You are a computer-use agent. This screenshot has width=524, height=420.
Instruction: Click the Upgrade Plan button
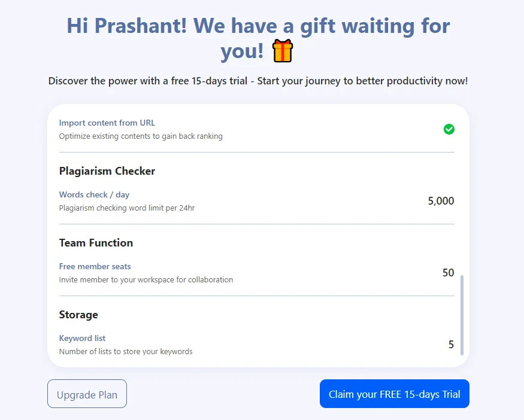(x=87, y=394)
